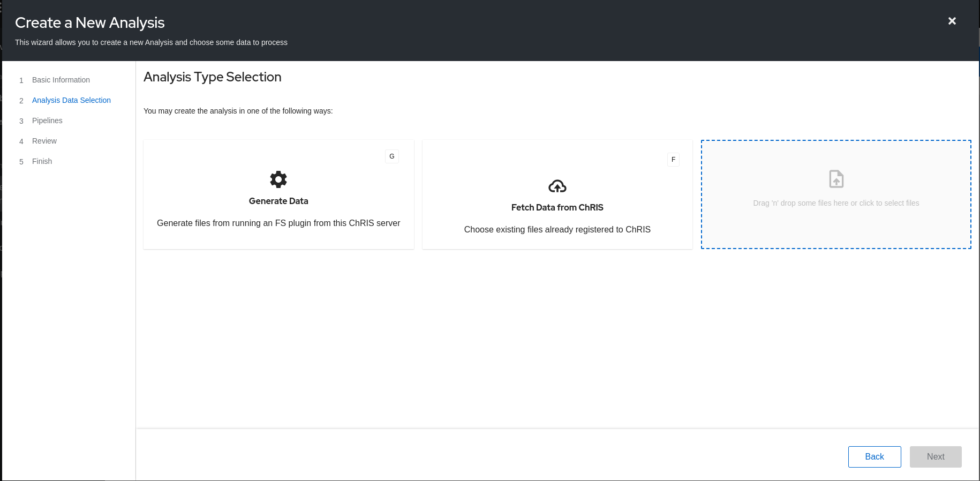Click 'Generate files from running an FS plugin' description

(x=278, y=223)
